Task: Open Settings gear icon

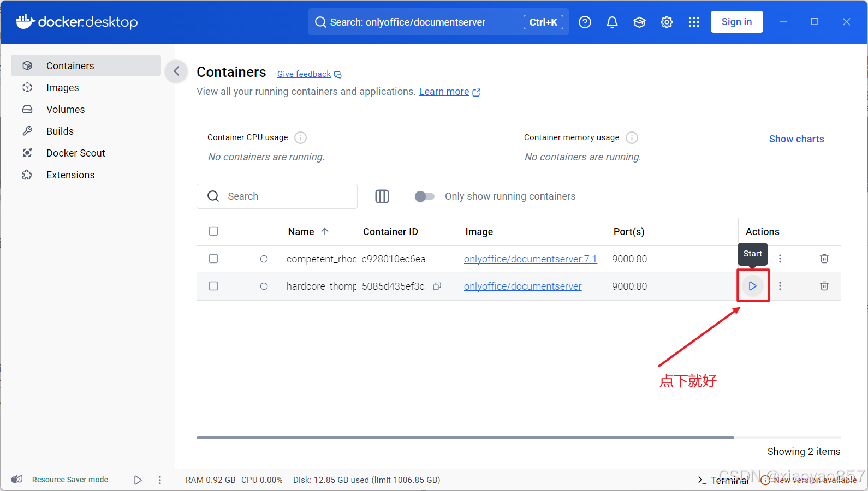Action: pyautogui.click(x=667, y=22)
